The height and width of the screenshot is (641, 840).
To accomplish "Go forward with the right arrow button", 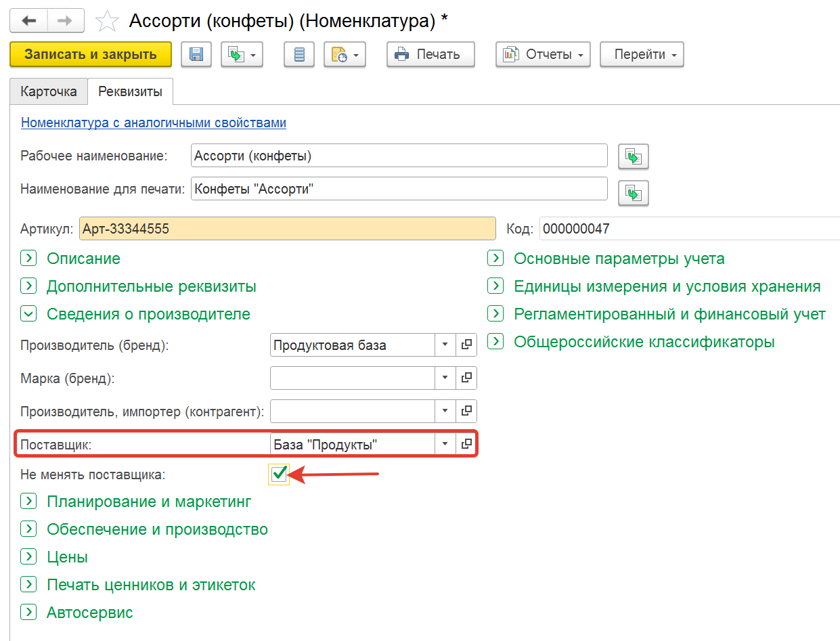I will [x=66, y=20].
